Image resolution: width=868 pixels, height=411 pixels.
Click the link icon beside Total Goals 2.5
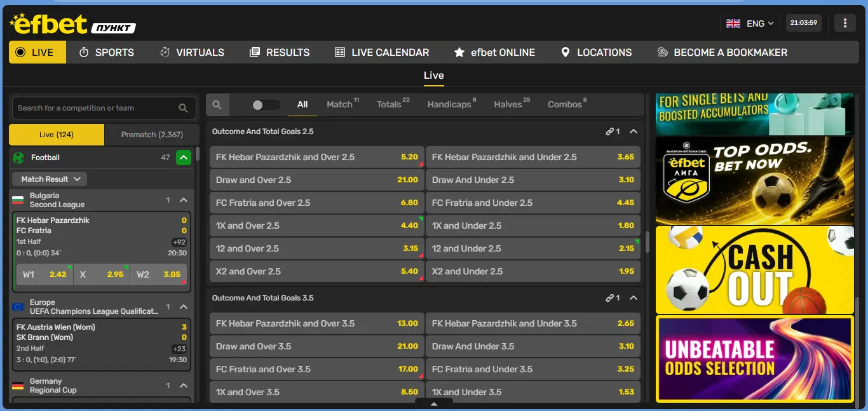pos(609,131)
